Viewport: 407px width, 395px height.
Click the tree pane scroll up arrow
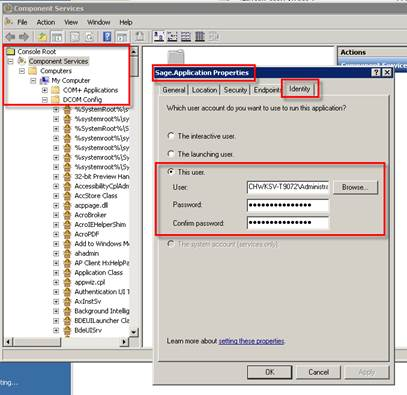click(x=134, y=52)
